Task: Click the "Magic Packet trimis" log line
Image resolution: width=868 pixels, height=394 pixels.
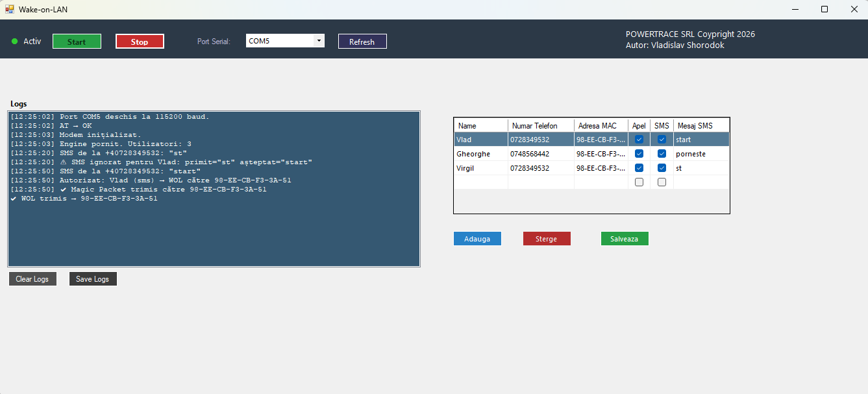Action: click(x=138, y=190)
